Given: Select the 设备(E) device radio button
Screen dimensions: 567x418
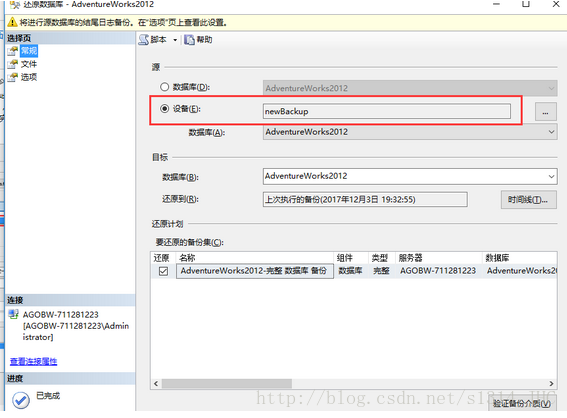Looking at the screenshot, I should pyautogui.click(x=165, y=108).
